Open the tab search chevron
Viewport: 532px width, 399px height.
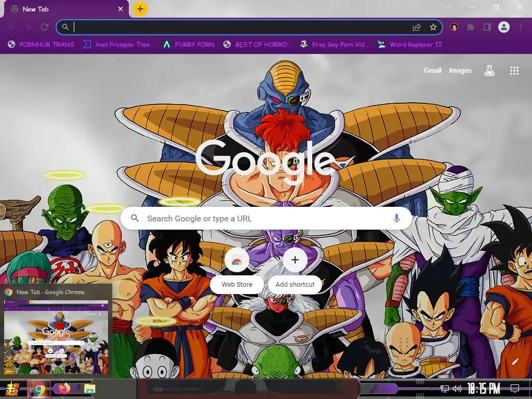pyautogui.click(x=448, y=7)
